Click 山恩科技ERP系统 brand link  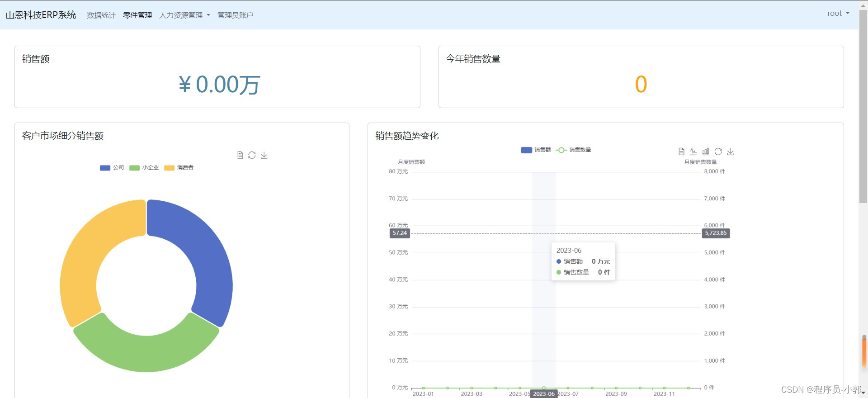click(x=41, y=15)
